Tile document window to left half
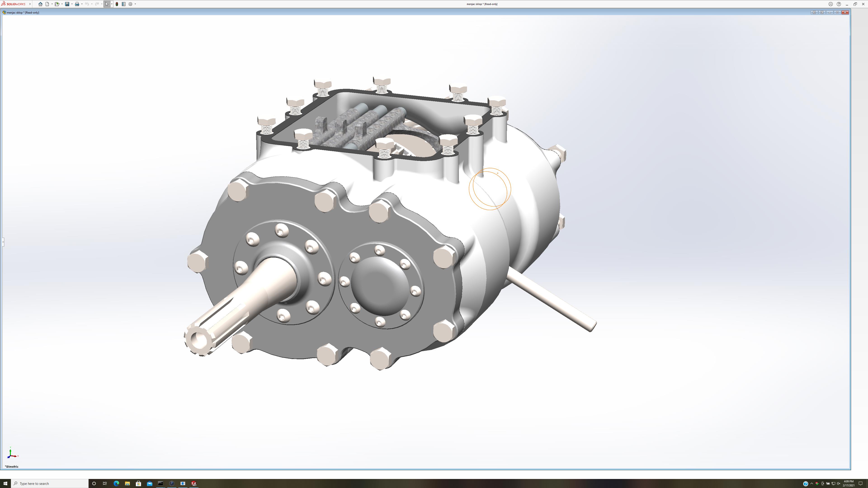 [814, 12]
